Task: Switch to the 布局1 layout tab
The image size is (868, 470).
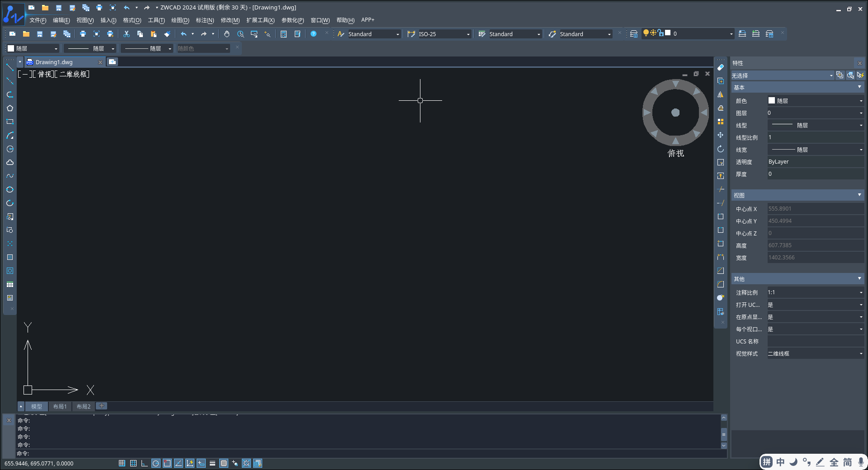Action: [60, 406]
